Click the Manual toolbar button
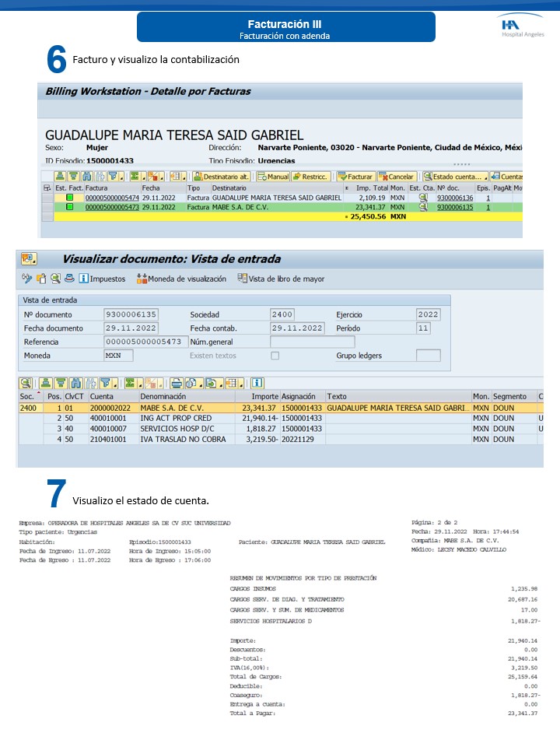This screenshot has height=747, width=560. pyautogui.click(x=274, y=177)
